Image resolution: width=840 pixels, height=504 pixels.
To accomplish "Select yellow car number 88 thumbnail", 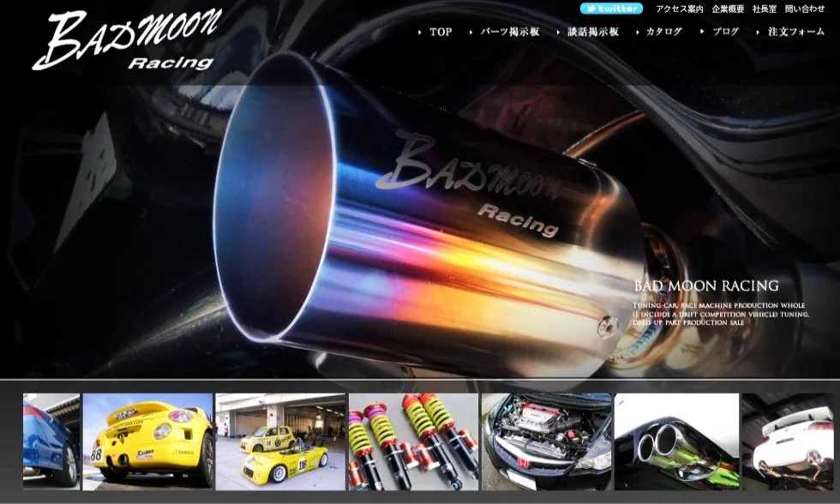I will click(147, 442).
